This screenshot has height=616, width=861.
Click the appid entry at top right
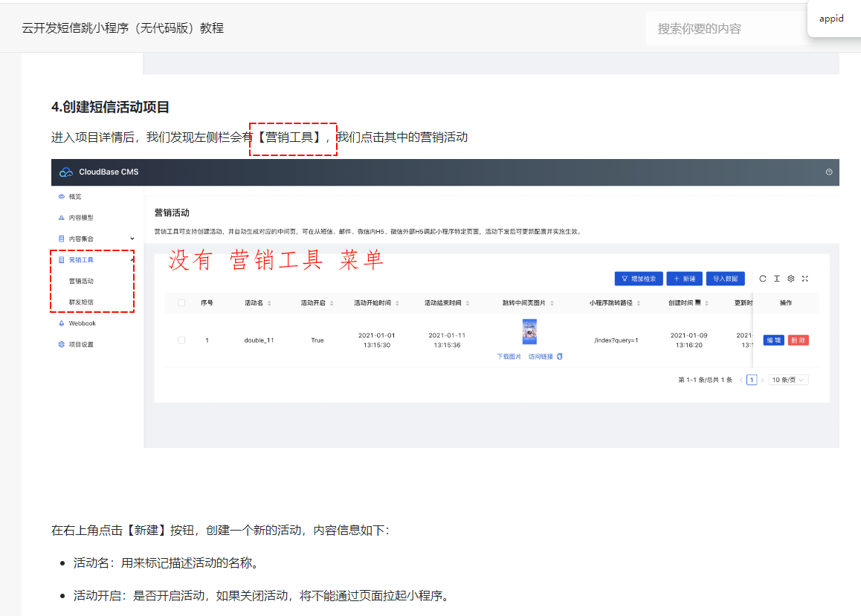[831, 19]
